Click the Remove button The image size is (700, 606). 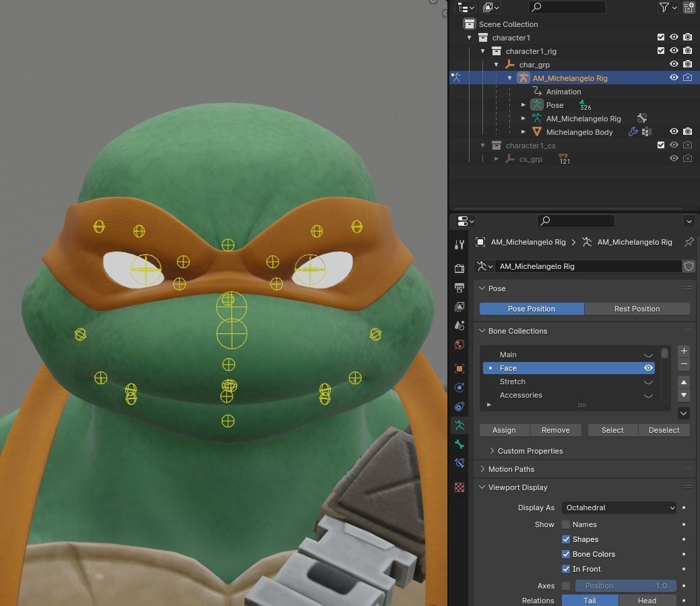coord(555,430)
